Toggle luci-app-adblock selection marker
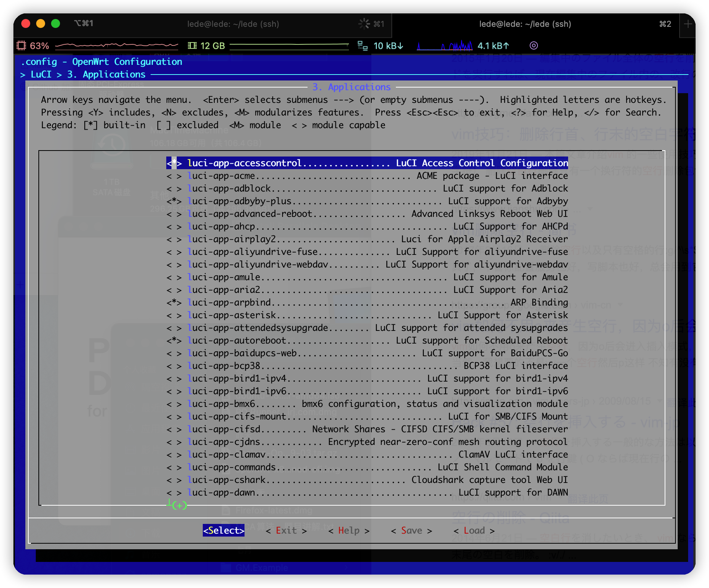Viewport: 709px width, 588px height. click(x=174, y=189)
